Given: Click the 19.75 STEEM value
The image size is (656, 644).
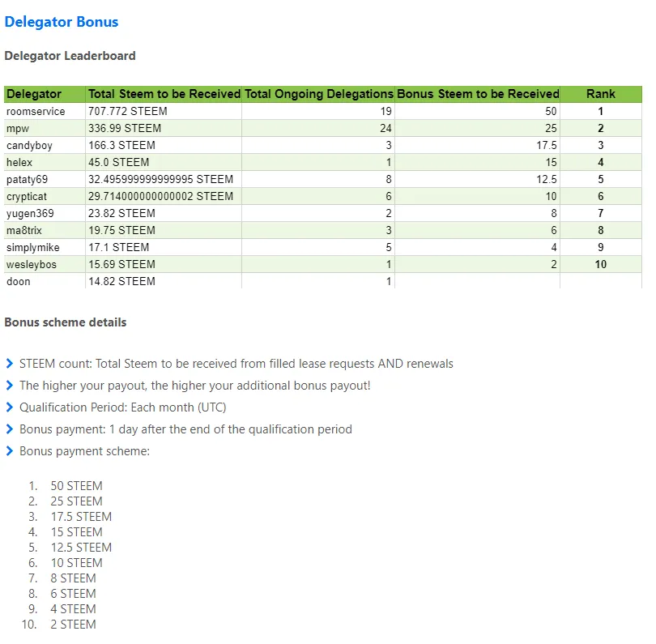Looking at the screenshot, I should pos(121,231).
